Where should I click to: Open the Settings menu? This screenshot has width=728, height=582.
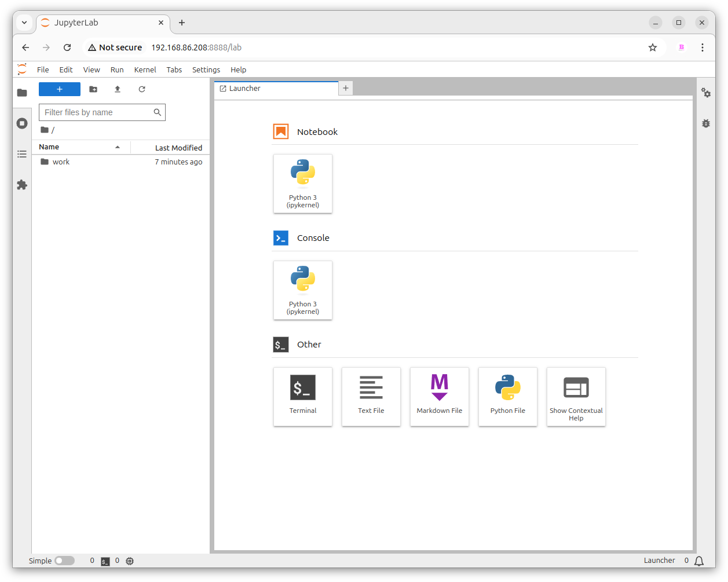pyautogui.click(x=206, y=69)
